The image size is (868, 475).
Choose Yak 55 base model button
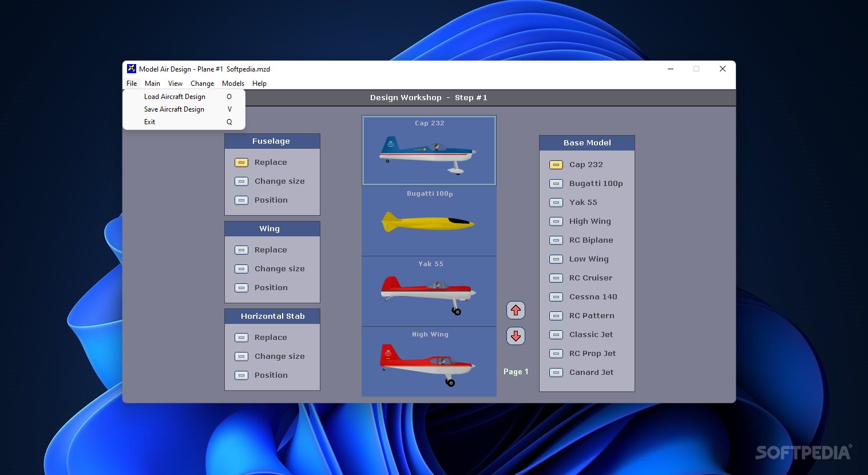click(556, 203)
